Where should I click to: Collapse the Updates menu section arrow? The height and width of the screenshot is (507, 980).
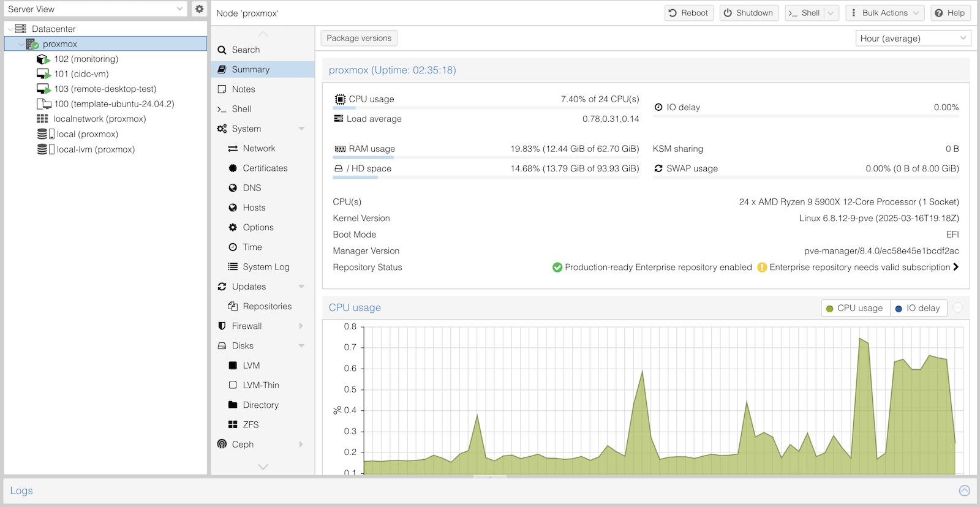click(x=301, y=287)
